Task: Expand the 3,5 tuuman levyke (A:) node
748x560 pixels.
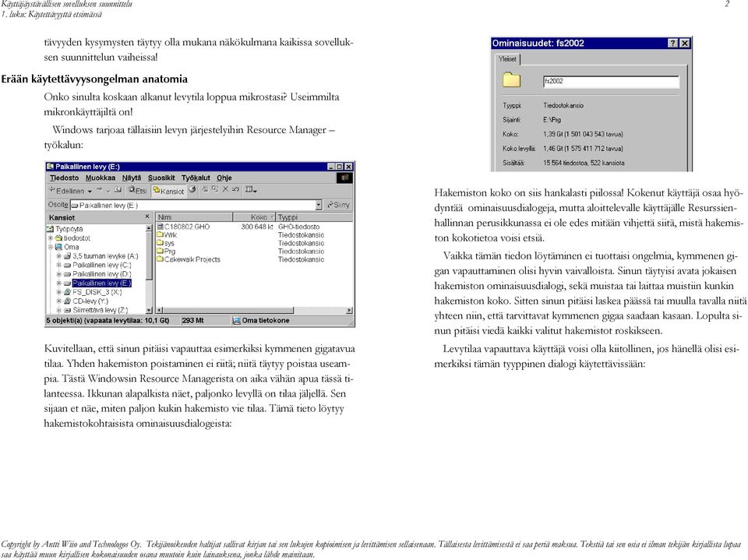Action: click(58, 256)
